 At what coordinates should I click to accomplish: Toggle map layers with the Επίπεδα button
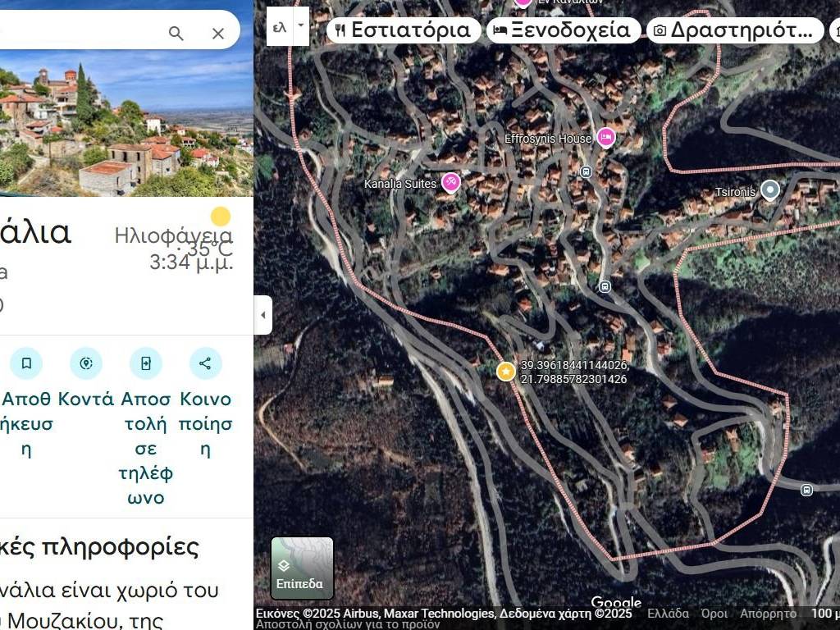(x=302, y=568)
